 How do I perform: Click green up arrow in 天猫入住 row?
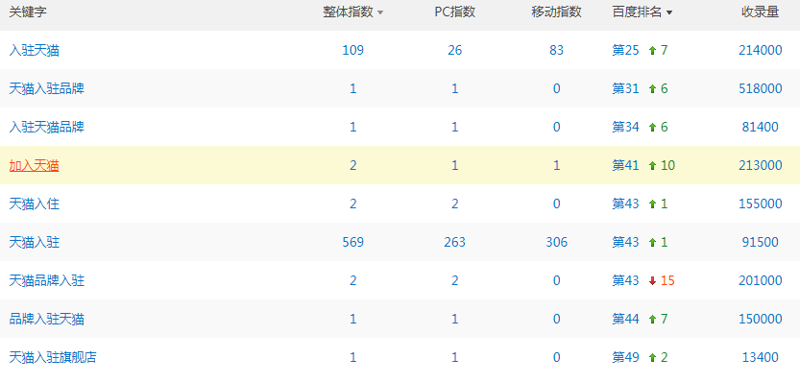652,204
